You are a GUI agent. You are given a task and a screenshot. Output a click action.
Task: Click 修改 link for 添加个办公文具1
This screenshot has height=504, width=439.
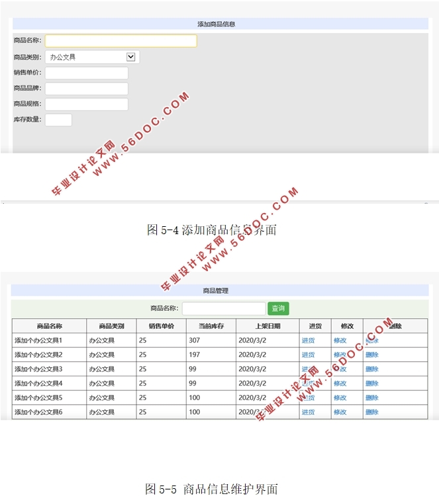click(340, 341)
